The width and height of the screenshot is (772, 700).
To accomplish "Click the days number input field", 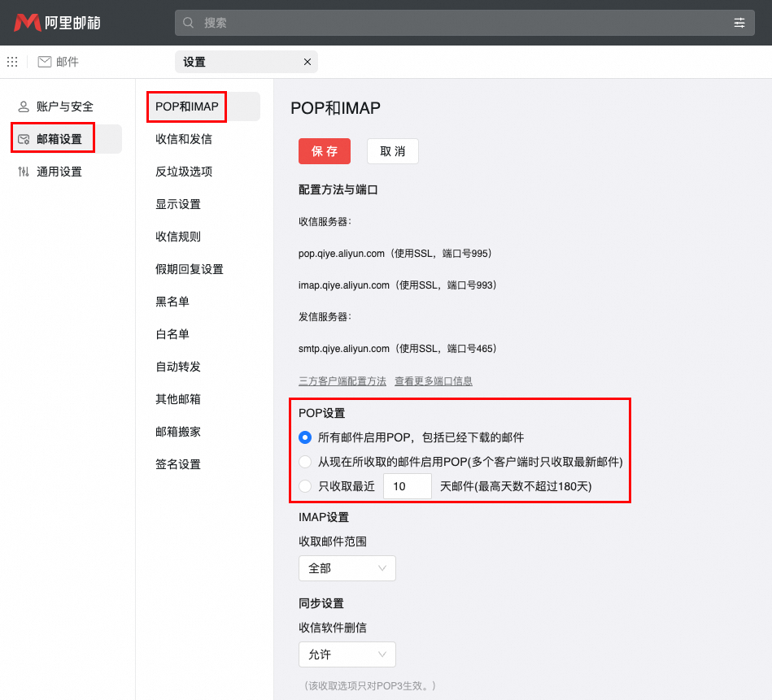I will [407, 485].
